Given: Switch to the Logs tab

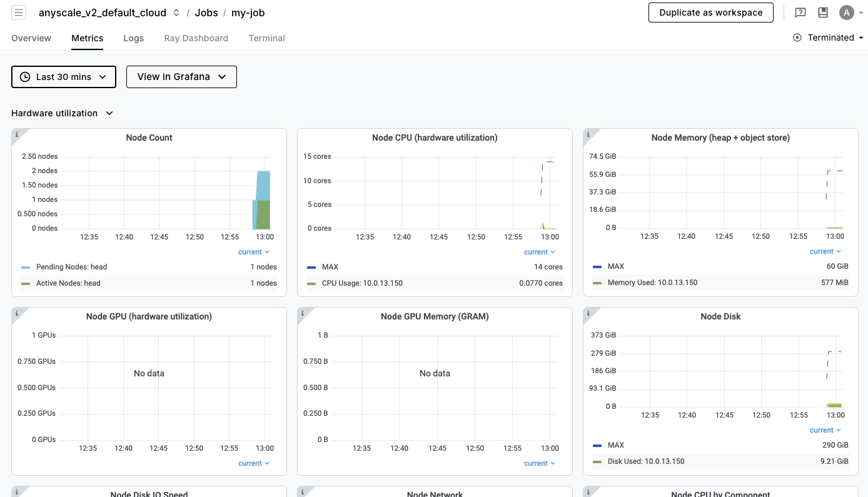Looking at the screenshot, I should tap(134, 38).
